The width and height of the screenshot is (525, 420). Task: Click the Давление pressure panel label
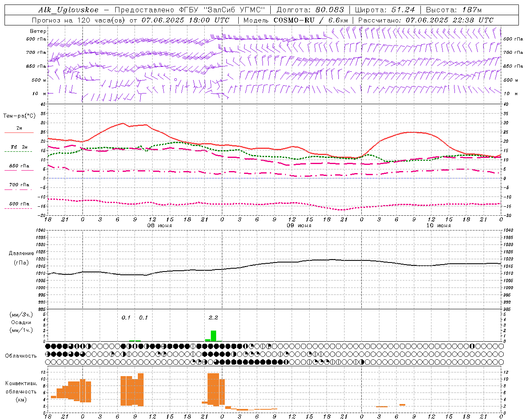(21, 253)
